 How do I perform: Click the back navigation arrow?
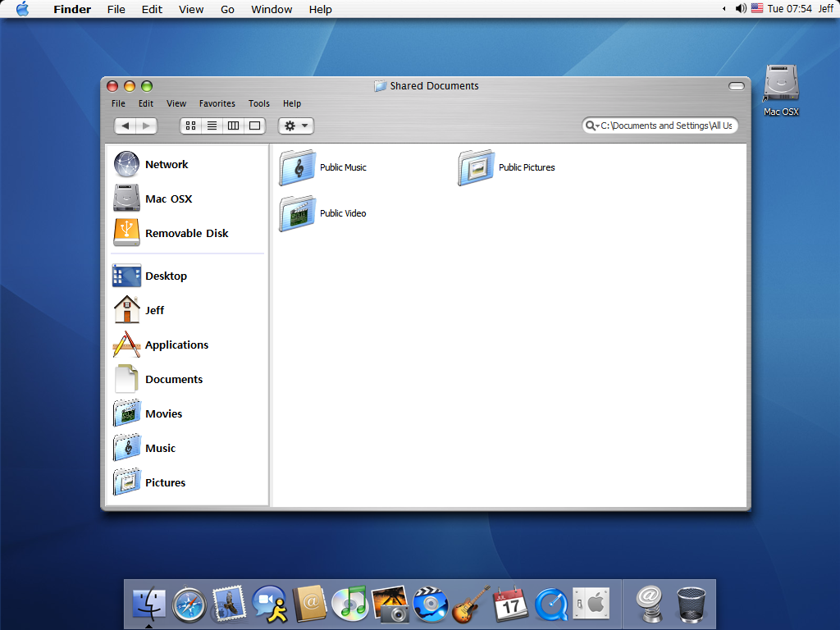coord(125,126)
